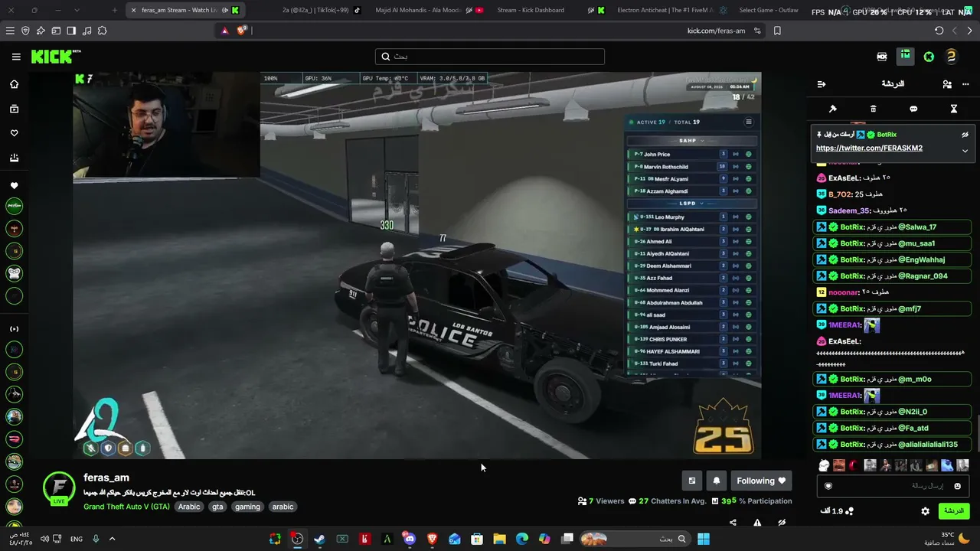The width and height of the screenshot is (980, 551).
Task: Open the browser extensions puzzle icon
Action: pos(103,31)
